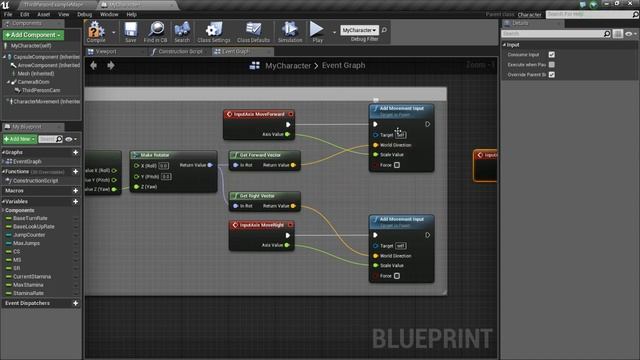The width and height of the screenshot is (640, 360).
Task: Start Simulation from toolbar
Action: (290, 32)
